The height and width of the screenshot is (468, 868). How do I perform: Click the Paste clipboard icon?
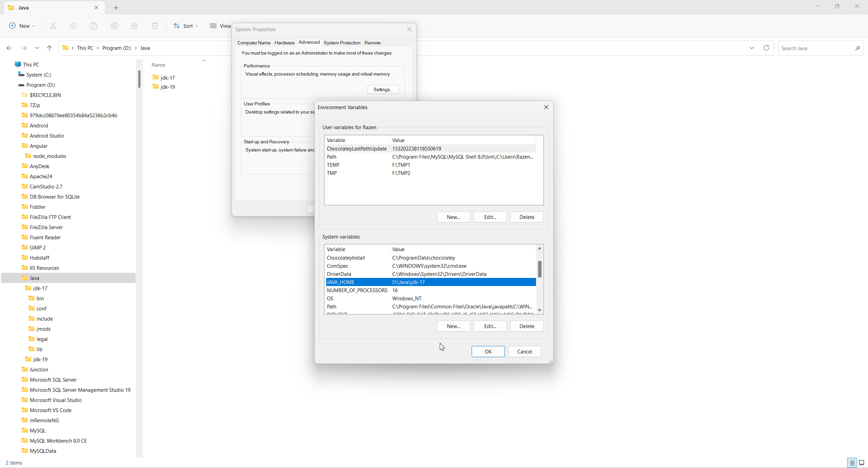[94, 26]
